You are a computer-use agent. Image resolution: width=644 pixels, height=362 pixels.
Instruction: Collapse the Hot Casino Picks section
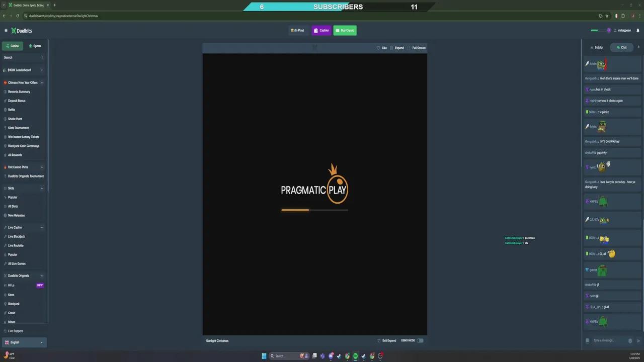pyautogui.click(x=42, y=167)
